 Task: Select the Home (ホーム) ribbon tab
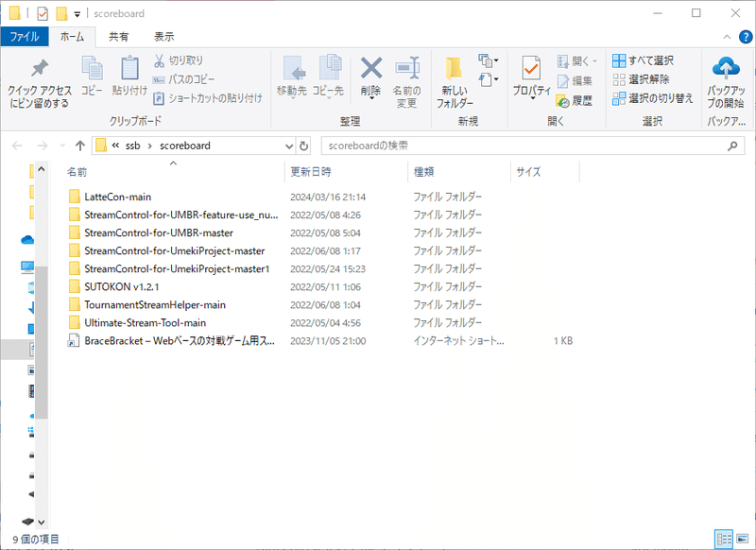tap(73, 37)
